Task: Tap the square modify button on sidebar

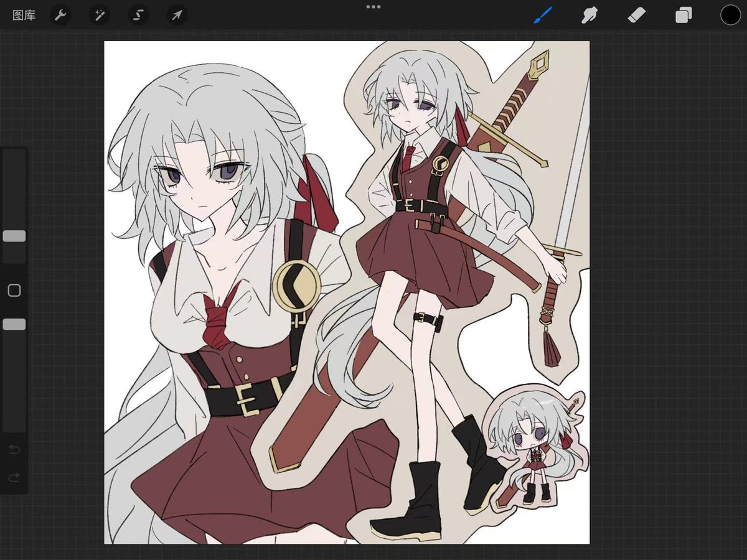Action: click(x=14, y=291)
